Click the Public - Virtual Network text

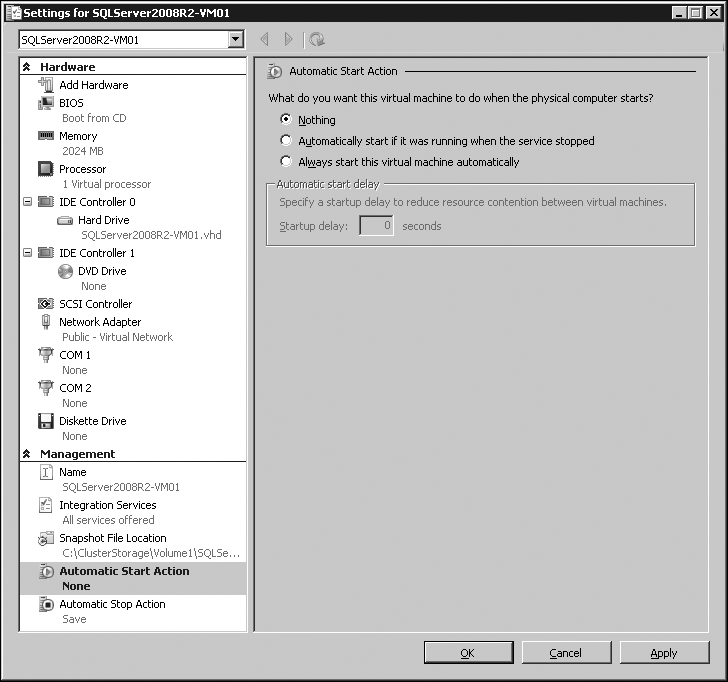117,337
